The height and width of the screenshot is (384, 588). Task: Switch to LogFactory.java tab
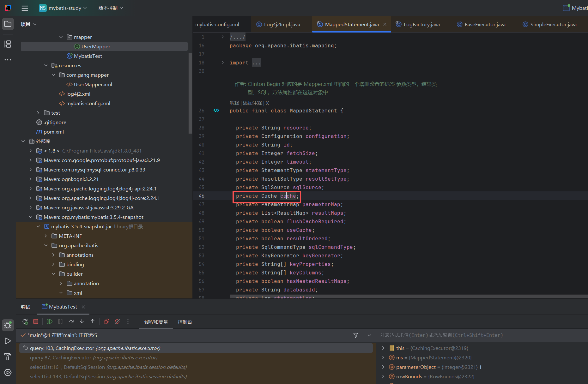click(418, 24)
